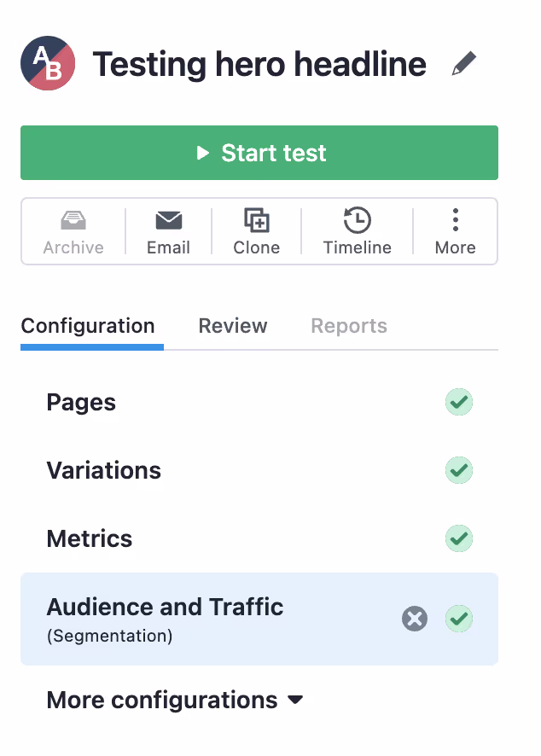Viewport: 541px width, 756px height.
Task: Click the Pages green checkmark status
Action: tap(459, 402)
